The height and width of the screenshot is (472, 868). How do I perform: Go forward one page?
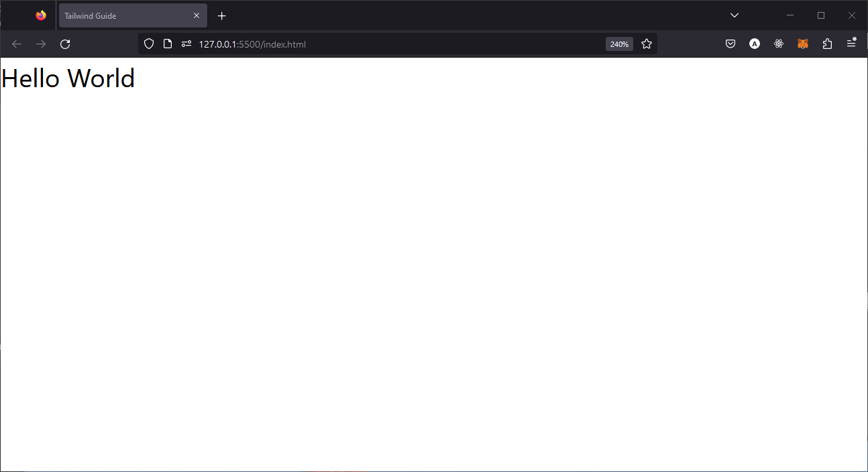point(41,44)
